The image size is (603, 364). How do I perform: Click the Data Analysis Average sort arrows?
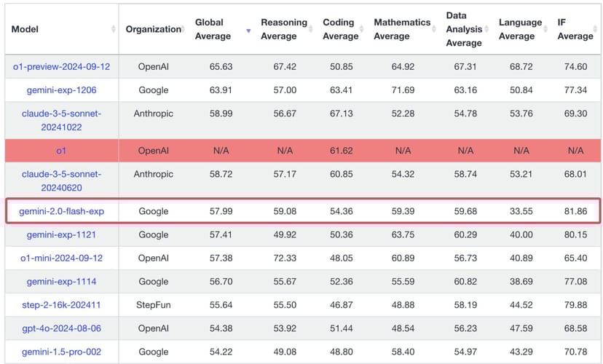[489, 29]
